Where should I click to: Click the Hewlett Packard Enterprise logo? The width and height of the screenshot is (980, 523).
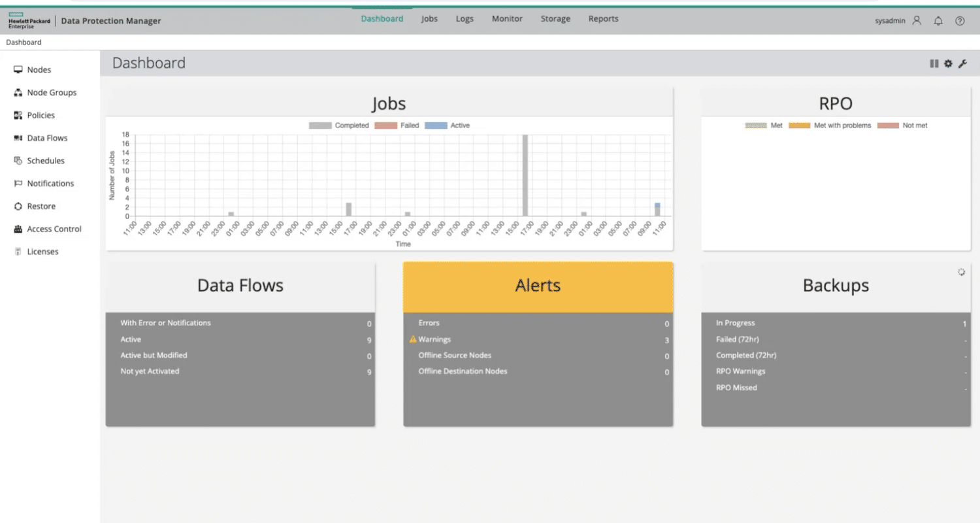pyautogui.click(x=29, y=21)
